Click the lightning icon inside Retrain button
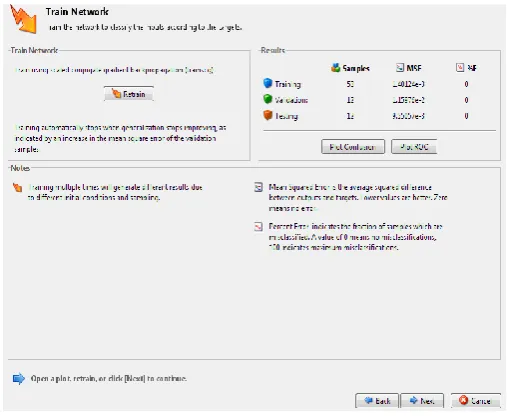This screenshot has height=416, width=507. tap(116, 94)
